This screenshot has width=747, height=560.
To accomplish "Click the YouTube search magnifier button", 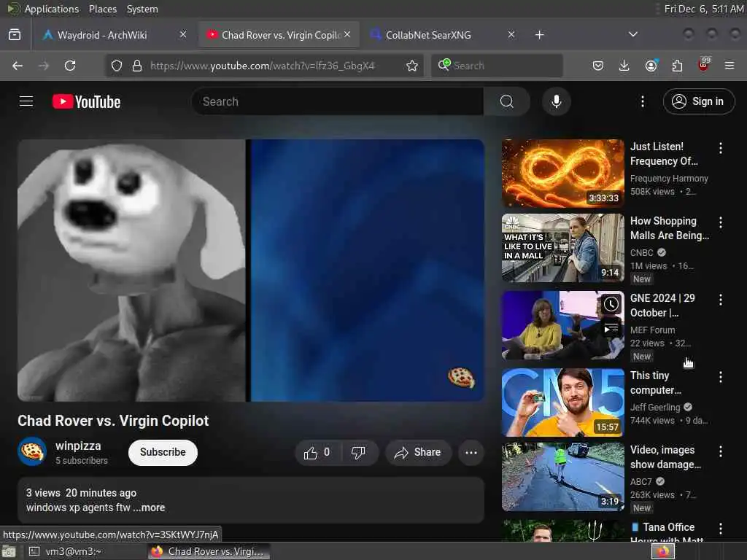I will [x=506, y=101].
